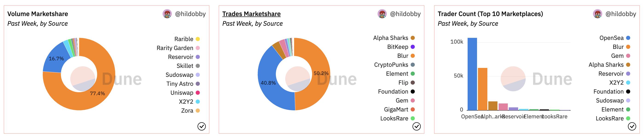Toggle Blur series in Trades legend
This screenshot has width=644, height=139.
click(402, 56)
